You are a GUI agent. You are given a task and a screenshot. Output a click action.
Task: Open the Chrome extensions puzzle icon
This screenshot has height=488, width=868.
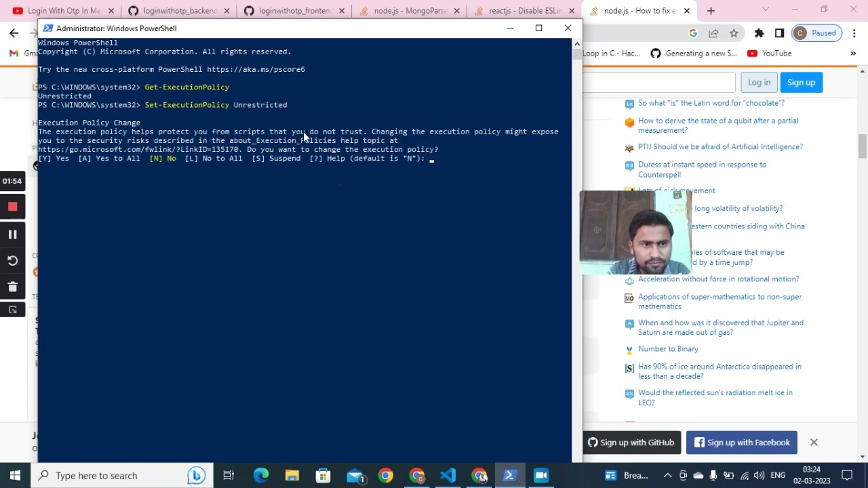click(759, 33)
